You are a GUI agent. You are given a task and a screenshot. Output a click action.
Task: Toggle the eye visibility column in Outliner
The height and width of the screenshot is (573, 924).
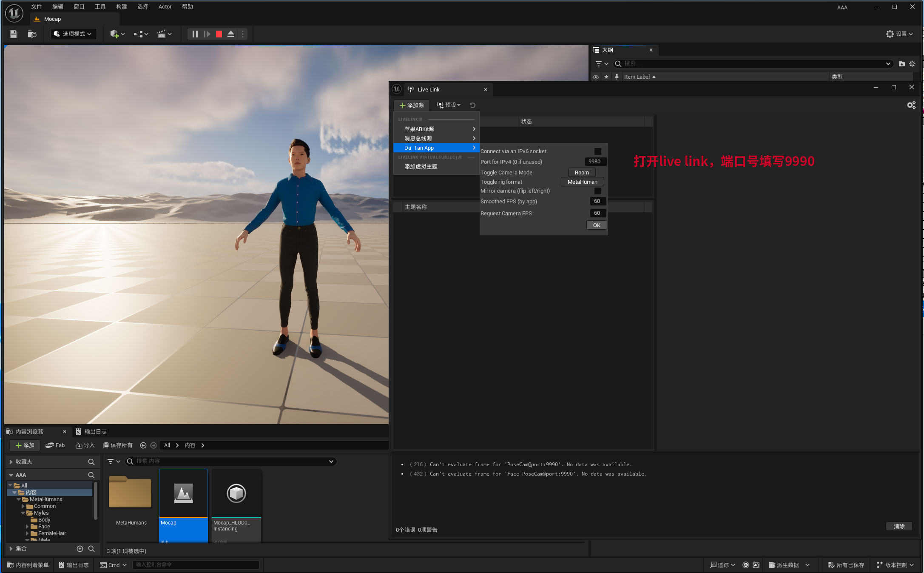[596, 77]
